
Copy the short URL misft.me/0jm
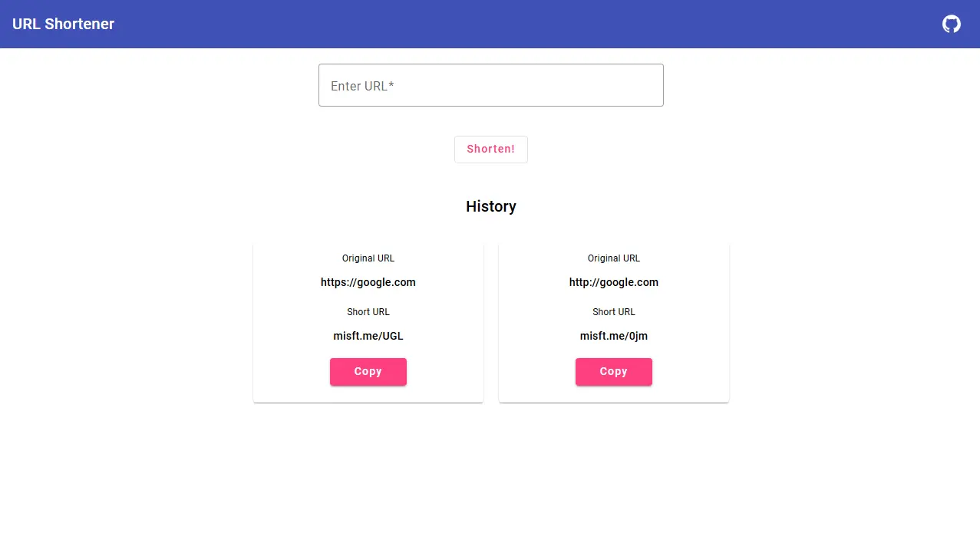[613, 371]
